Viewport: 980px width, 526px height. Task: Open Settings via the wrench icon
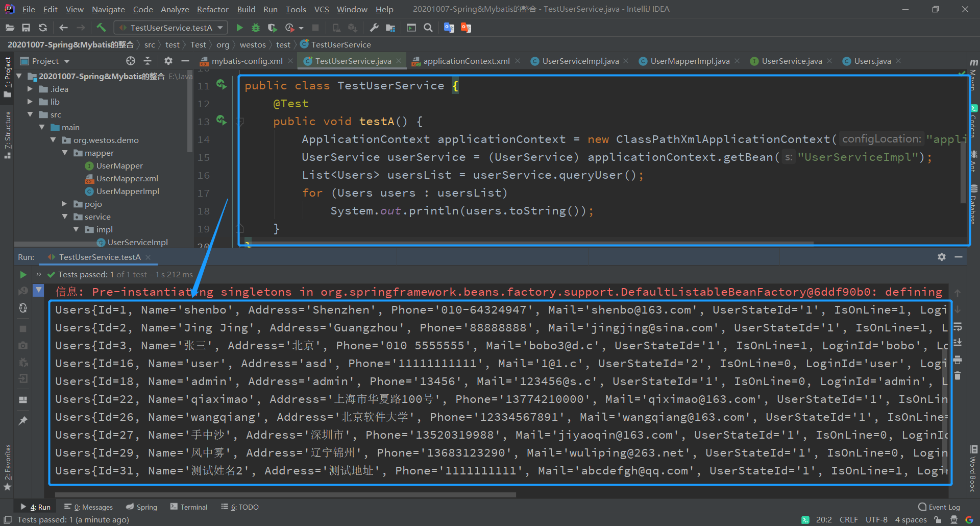[374, 28]
